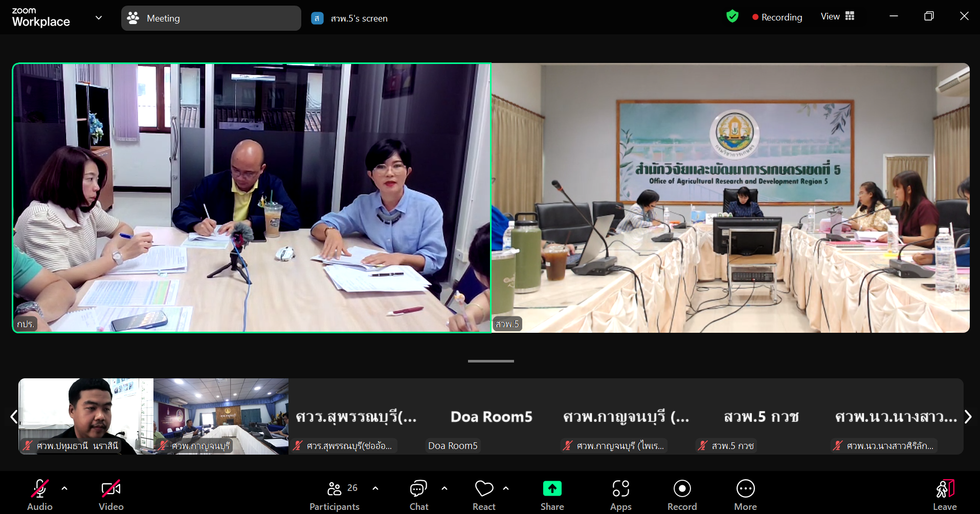Select Doa Room5 participant tile
This screenshot has height=514, width=980.
pyautogui.click(x=491, y=416)
